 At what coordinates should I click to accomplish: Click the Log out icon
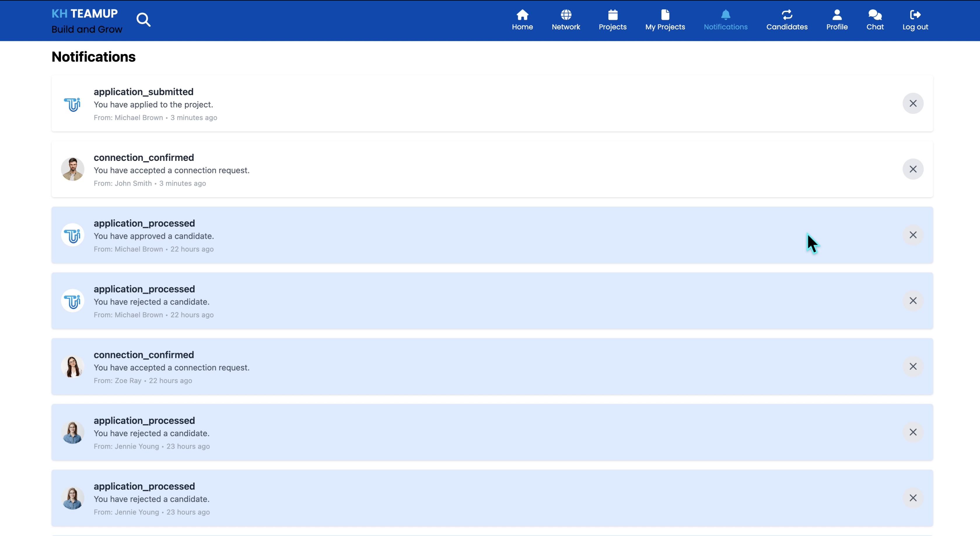tap(915, 15)
